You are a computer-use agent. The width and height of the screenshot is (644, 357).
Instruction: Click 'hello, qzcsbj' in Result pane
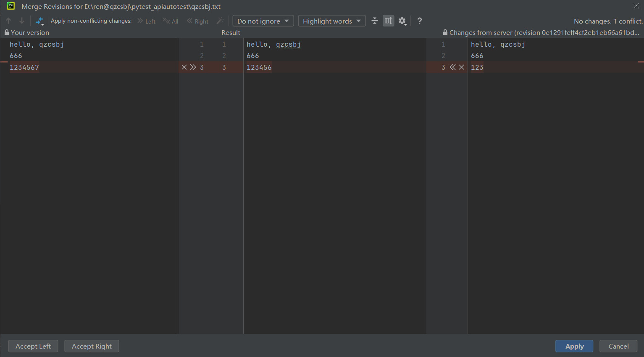273,45
